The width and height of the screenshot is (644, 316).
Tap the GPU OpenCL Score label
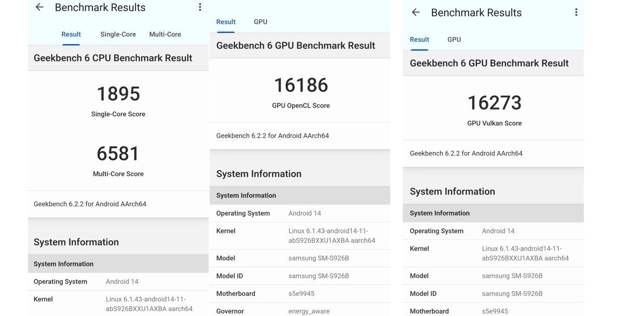301,106
